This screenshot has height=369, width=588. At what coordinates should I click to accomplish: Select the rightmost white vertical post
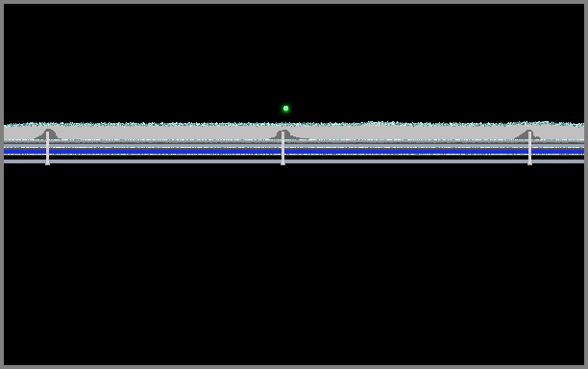tap(530, 148)
